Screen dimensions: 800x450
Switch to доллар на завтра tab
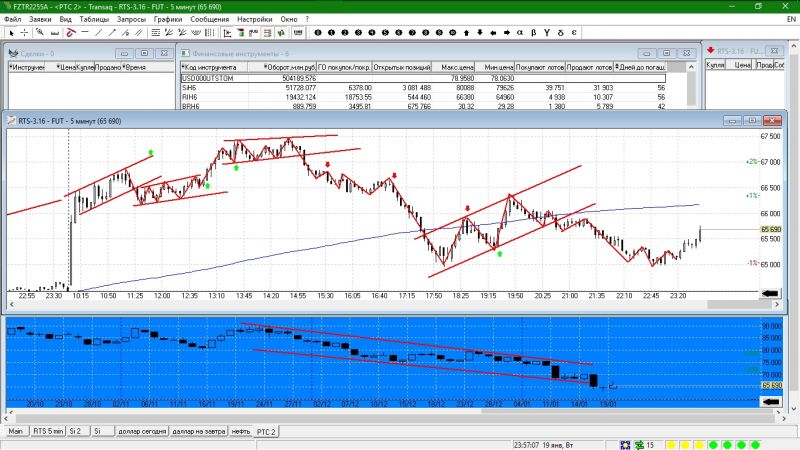pyautogui.click(x=198, y=431)
